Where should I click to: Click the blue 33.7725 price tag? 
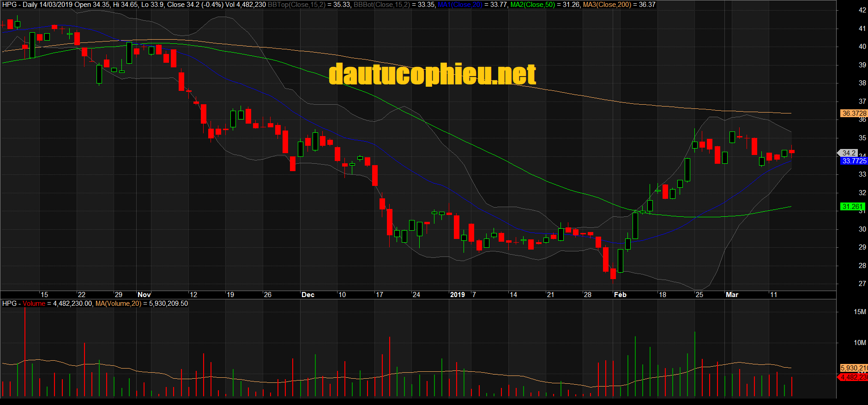click(854, 161)
